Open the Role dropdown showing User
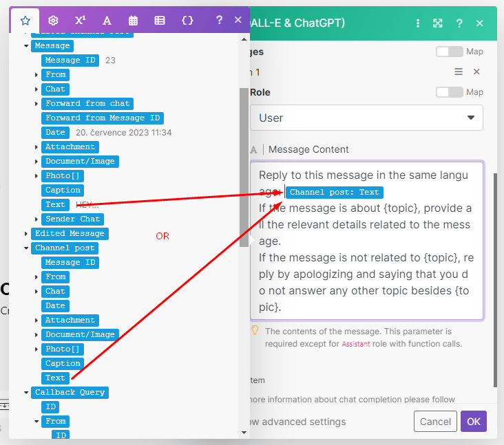 coord(366,118)
